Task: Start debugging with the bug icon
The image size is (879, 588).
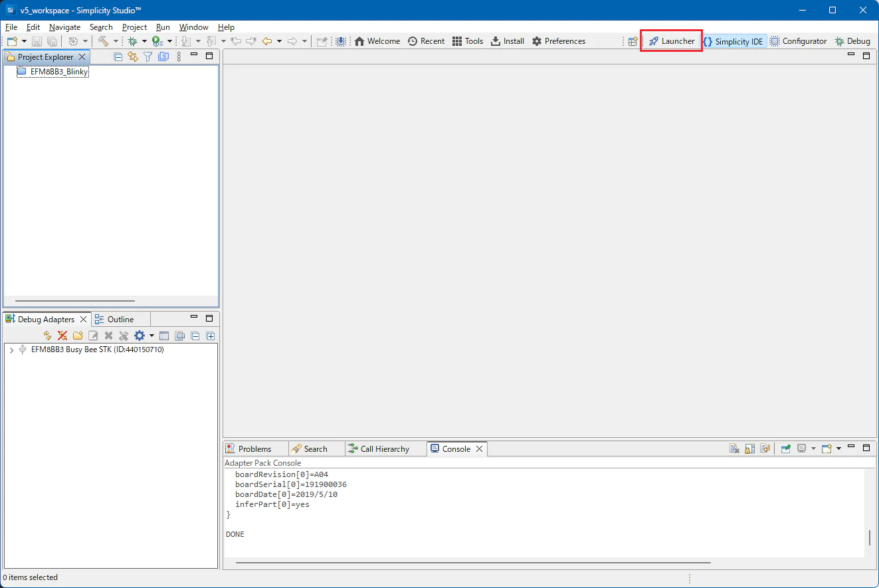Action: [x=133, y=41]
